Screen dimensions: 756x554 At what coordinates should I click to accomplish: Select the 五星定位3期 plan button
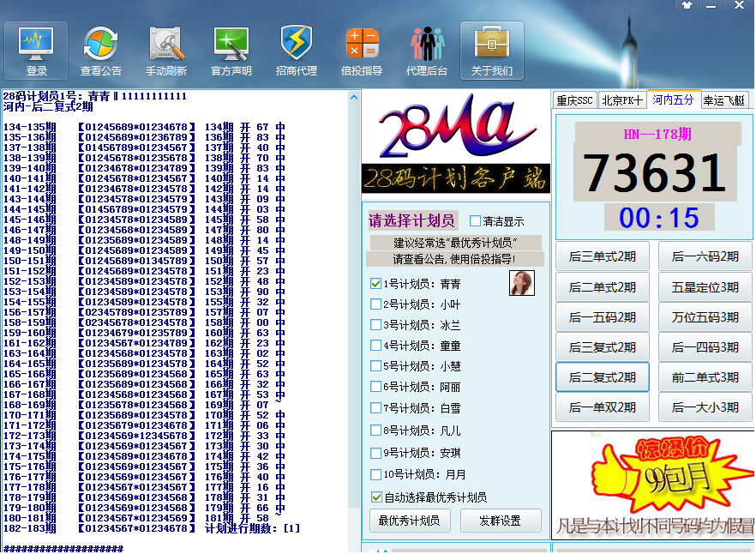[705, 287]
